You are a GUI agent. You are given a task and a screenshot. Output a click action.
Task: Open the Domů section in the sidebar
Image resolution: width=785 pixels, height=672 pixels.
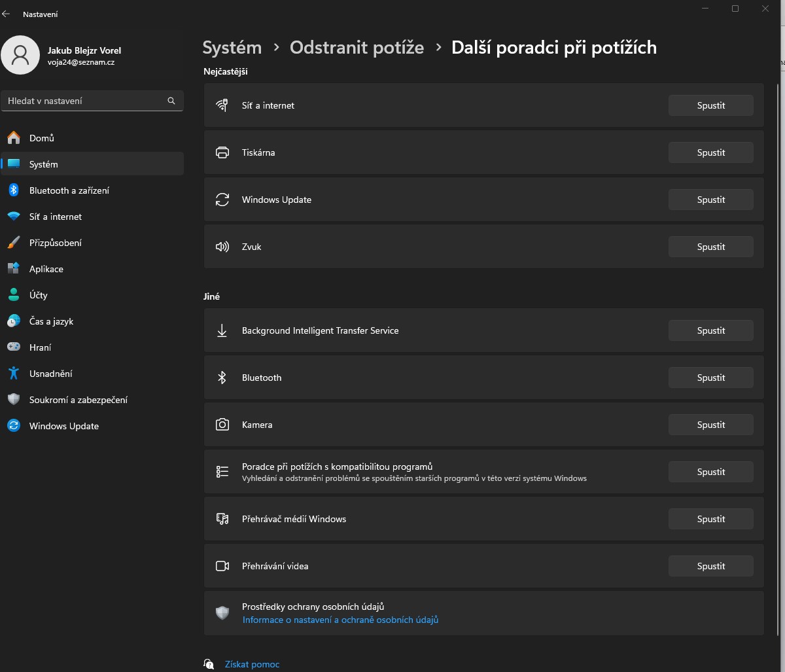(42, 138)
